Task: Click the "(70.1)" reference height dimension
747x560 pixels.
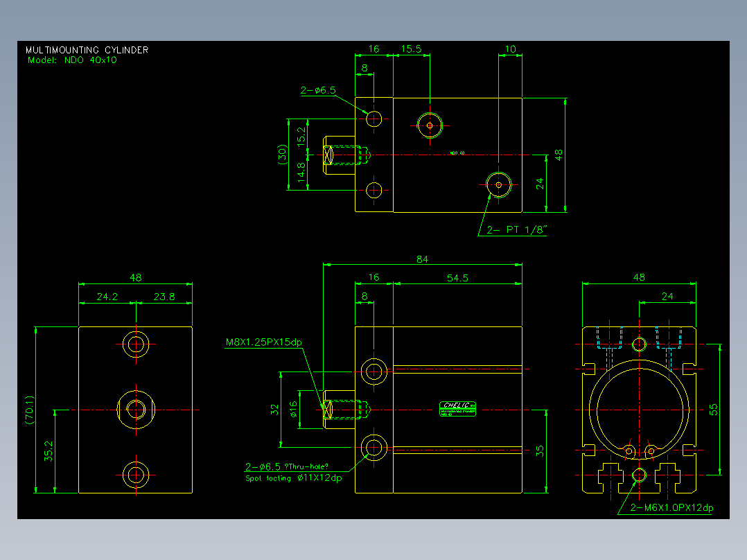Action: [x=30, y=410]
